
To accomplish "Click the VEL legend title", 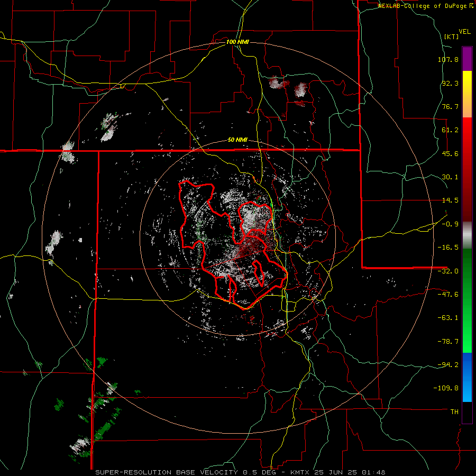I will click(464, 31).
